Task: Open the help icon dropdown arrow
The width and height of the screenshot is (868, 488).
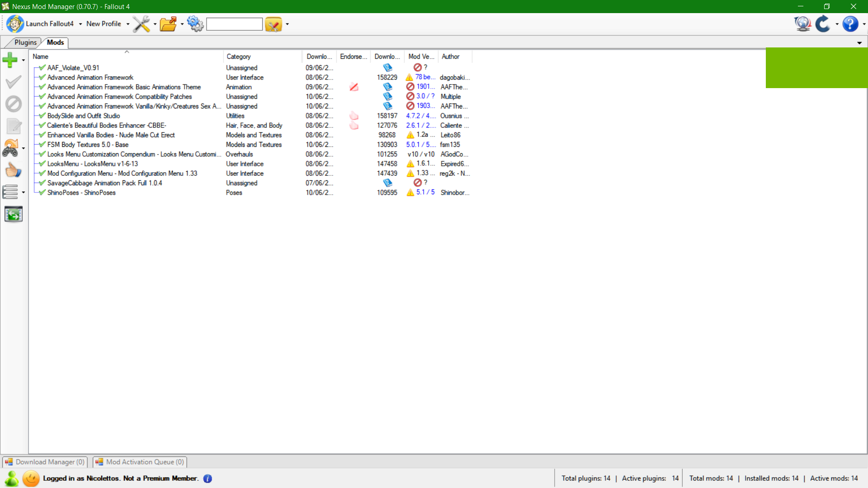Action: 864,24
